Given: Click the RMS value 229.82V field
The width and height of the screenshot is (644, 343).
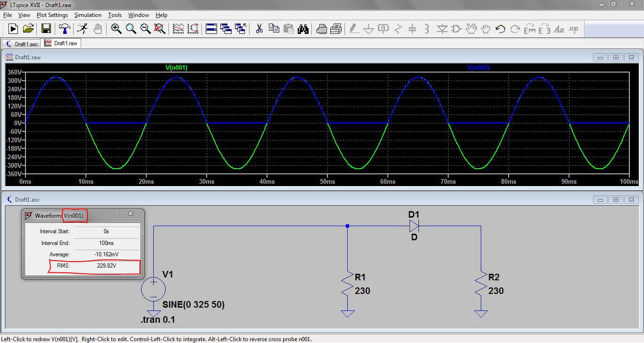Looking at the screenshot, I should click(107, 266).
